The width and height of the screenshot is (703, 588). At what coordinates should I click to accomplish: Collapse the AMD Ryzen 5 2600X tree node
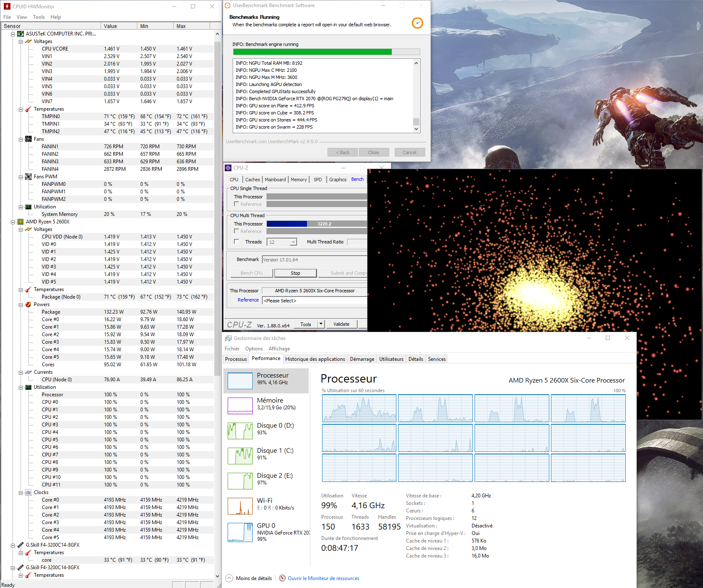[13, 222]
